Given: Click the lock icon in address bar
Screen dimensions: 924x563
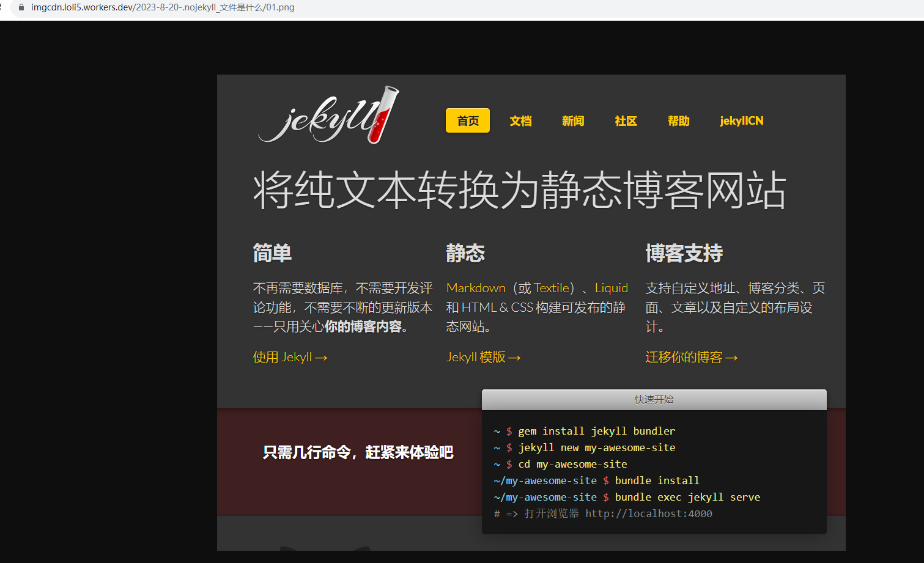Looking at the screenshot, I should 21,7.
